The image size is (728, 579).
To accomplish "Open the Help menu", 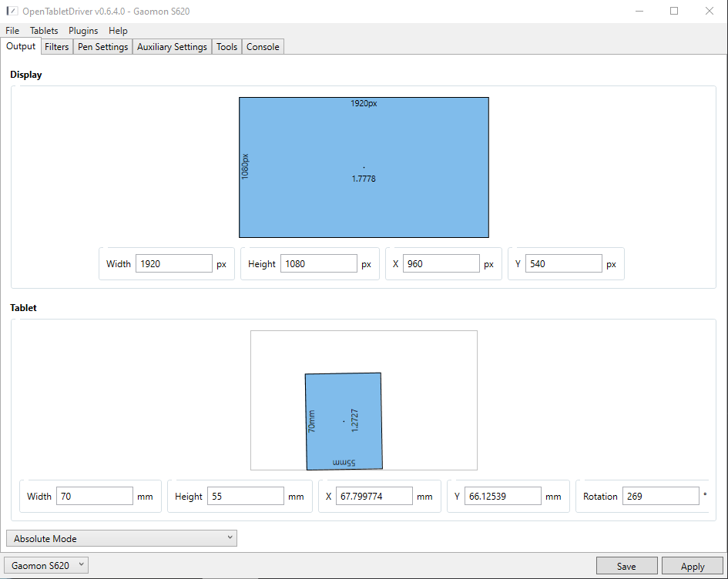I will click(118, 31).
